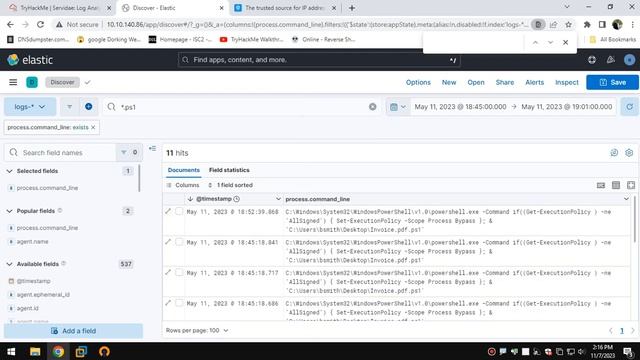Image resolution: width=640 pixels, height=360 pixels.
Task: Open the Options menu
Action: [x=418, y=82]
